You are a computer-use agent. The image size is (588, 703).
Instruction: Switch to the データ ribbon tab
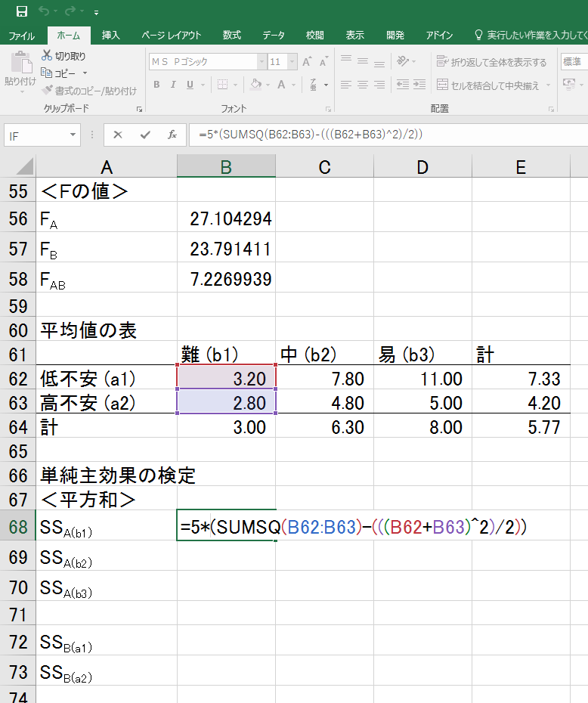click(274, 35)
